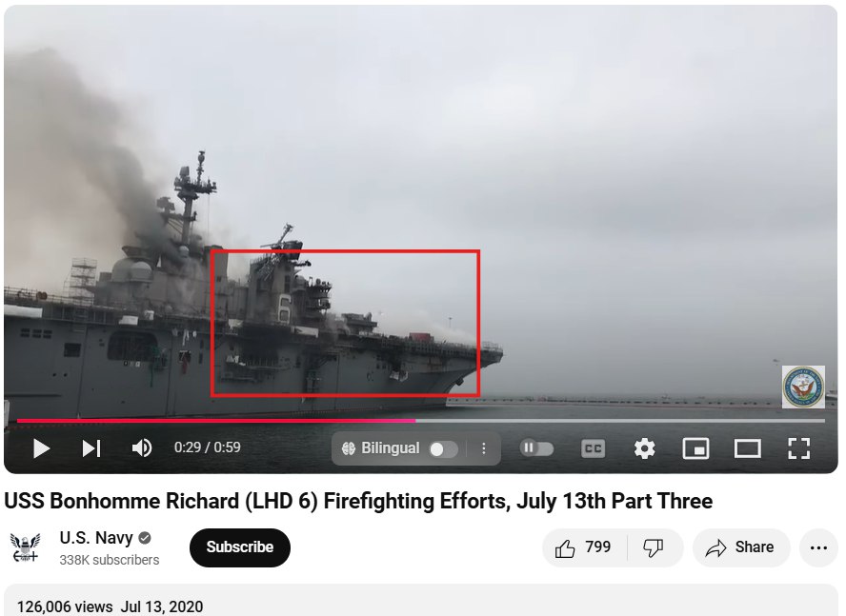Toggle the Bilingual subtitles switch
The width and height of the screenshot is (846, 616).
point(444,448)
